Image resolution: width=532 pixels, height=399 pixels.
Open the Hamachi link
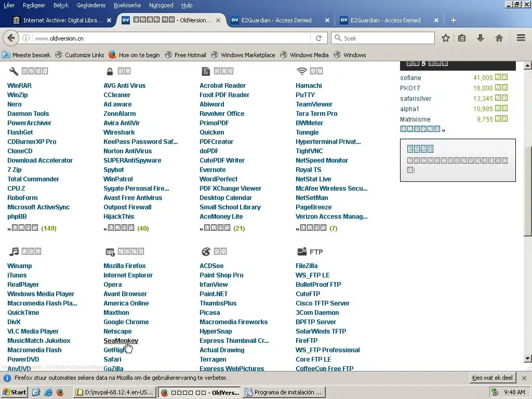pyautogui.click(x=309, y=86)
